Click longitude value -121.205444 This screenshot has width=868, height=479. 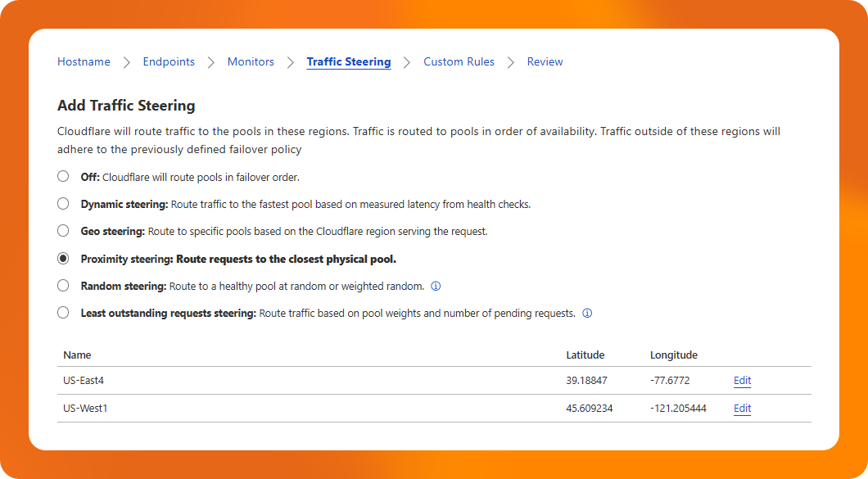[678, 409]
